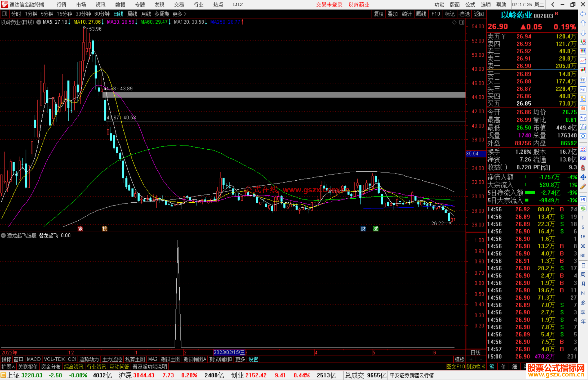Toggle the round marker beside 以岭药业(日线)
This screenshot has height=380, width=588.
39,22
